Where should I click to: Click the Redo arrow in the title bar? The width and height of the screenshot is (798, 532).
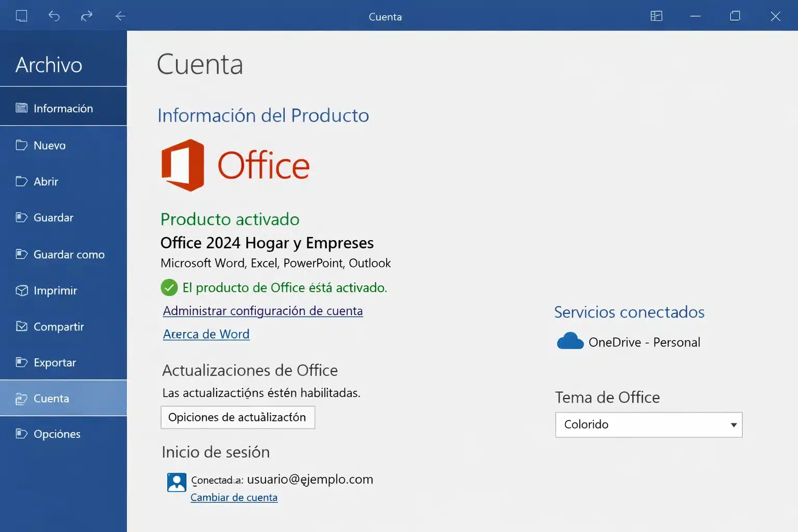pos(87,16)
